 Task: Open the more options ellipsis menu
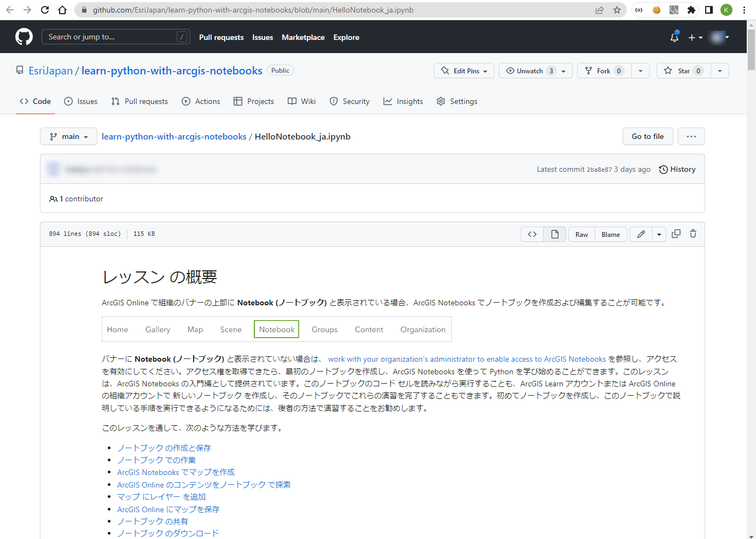point(691,136)
